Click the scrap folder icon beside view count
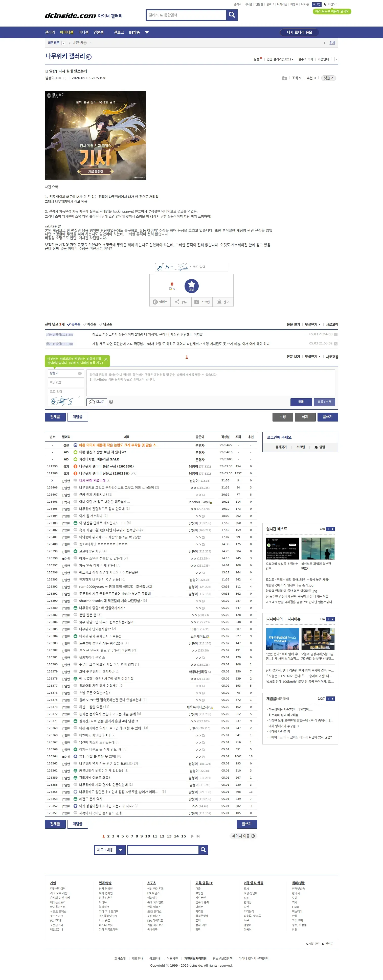383x980 pixels. click(284, 78)
